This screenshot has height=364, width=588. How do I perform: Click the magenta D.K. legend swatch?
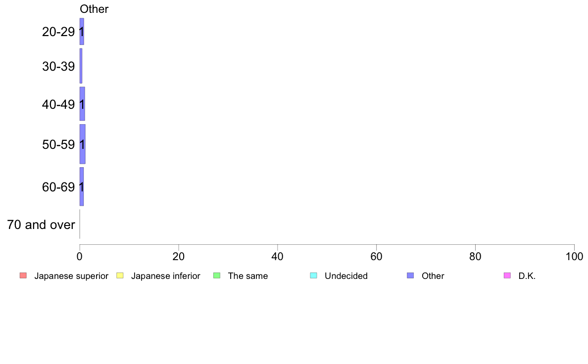coord(507,275)
